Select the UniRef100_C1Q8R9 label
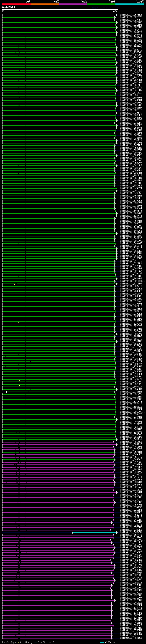The height and width of the screenshot is (644, 146). click(x=131, y=67)
